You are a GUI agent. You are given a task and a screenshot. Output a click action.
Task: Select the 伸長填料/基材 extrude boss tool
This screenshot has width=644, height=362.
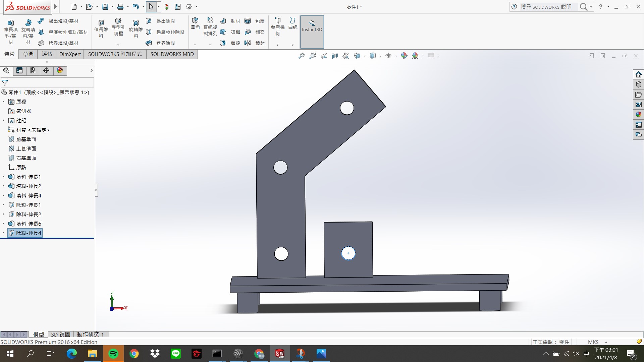[x=11, y=32]
